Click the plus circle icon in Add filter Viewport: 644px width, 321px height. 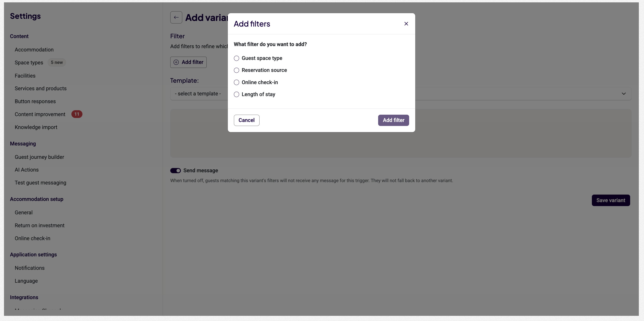[176, 62]
